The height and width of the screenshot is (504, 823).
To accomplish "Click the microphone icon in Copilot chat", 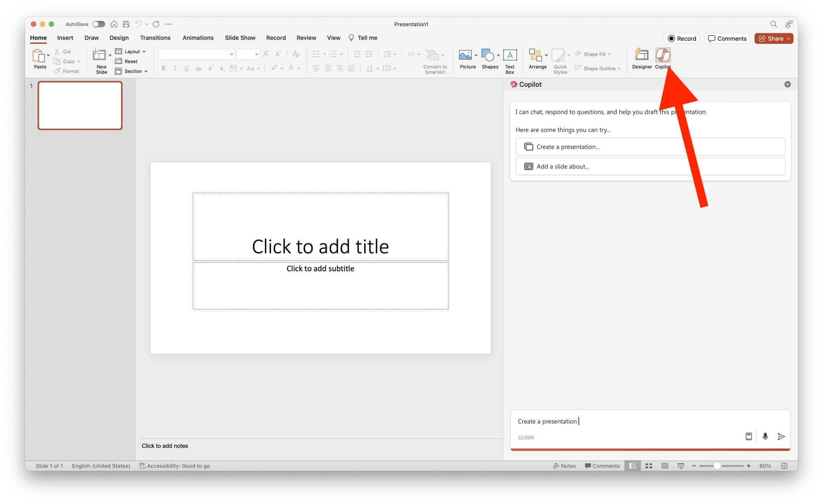I will pos(765,436).
